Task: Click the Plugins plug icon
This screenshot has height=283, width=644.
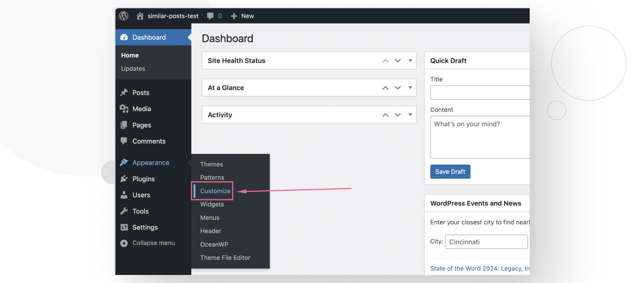Action: 124,179
